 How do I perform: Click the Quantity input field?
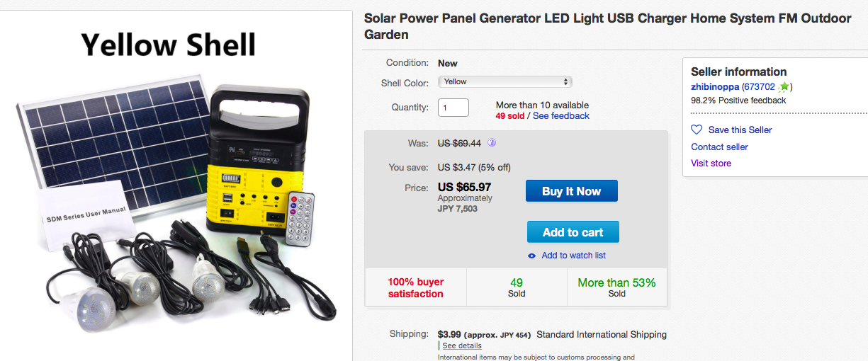[x=453, y=108]
